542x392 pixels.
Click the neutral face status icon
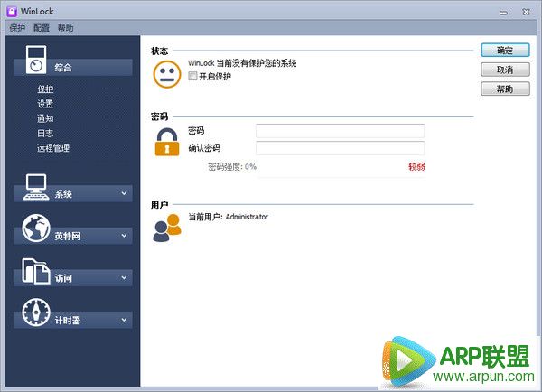point(167,74)
